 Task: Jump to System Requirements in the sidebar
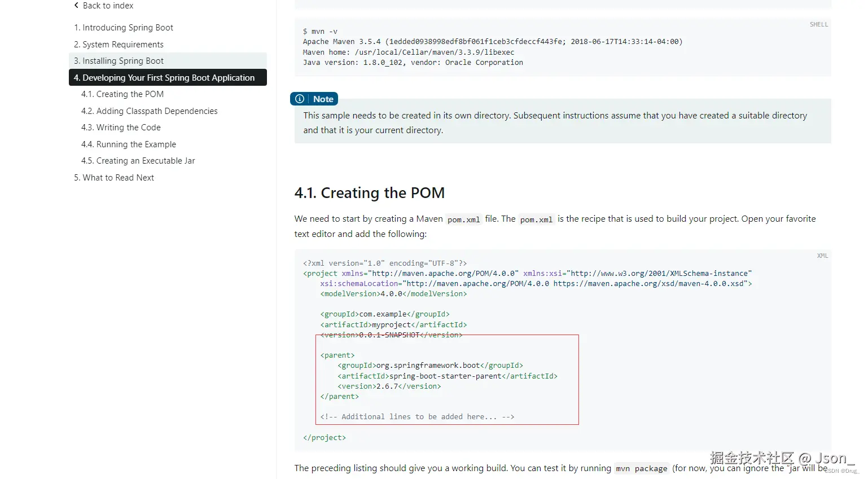(x=119, y=45)
